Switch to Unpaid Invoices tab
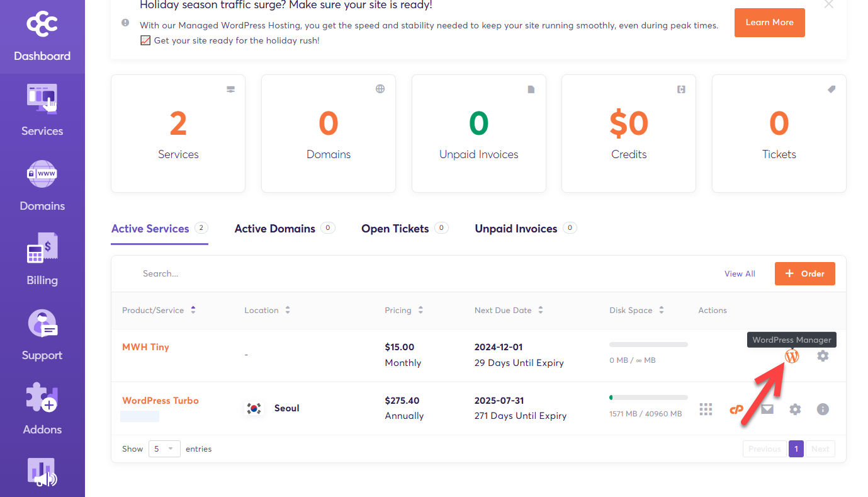Screen dimensions: 868x497 [526, 229]
